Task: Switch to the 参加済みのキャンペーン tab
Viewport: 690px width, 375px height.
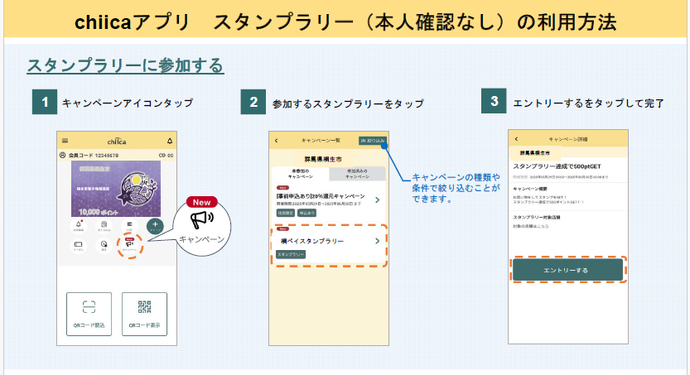Action: point(357,173)
